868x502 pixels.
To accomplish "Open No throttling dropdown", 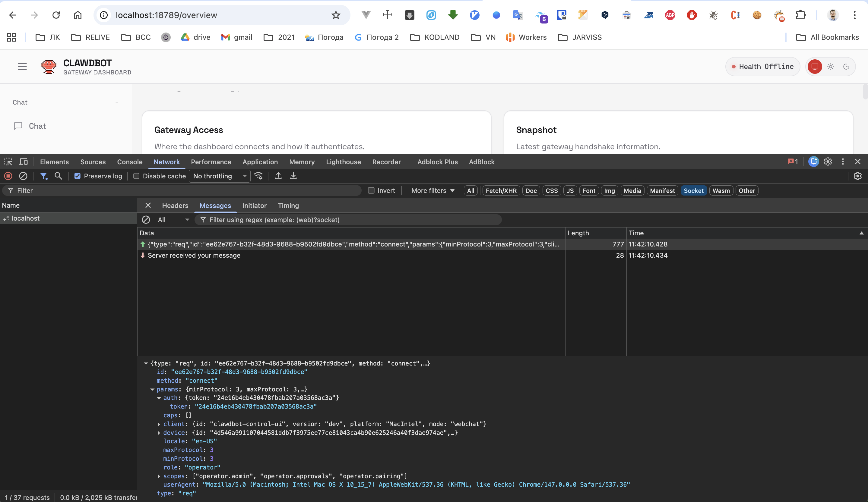I will (x=220, y=176).
